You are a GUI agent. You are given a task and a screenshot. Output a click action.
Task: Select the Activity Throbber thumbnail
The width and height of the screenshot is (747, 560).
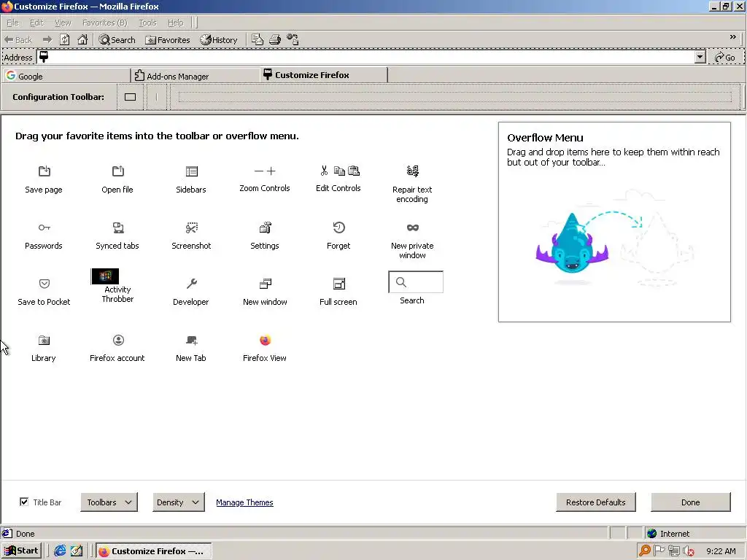pos(105,276)
